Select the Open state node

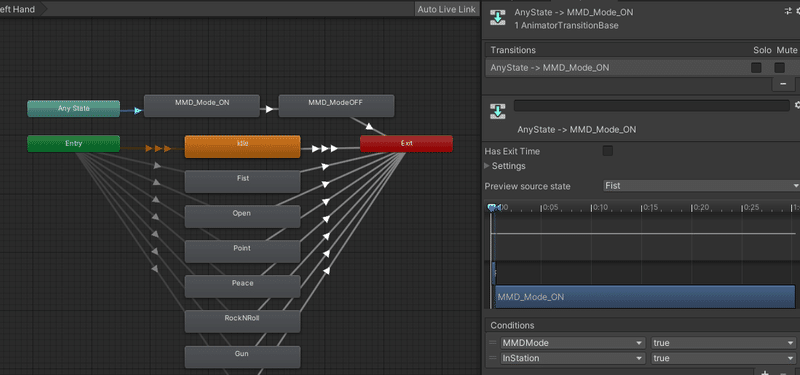point(242,216)
